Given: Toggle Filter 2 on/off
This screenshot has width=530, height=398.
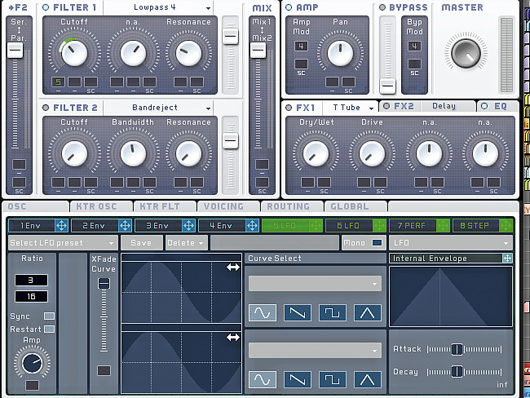Looking at the screenshot, I should click(46, 108).
